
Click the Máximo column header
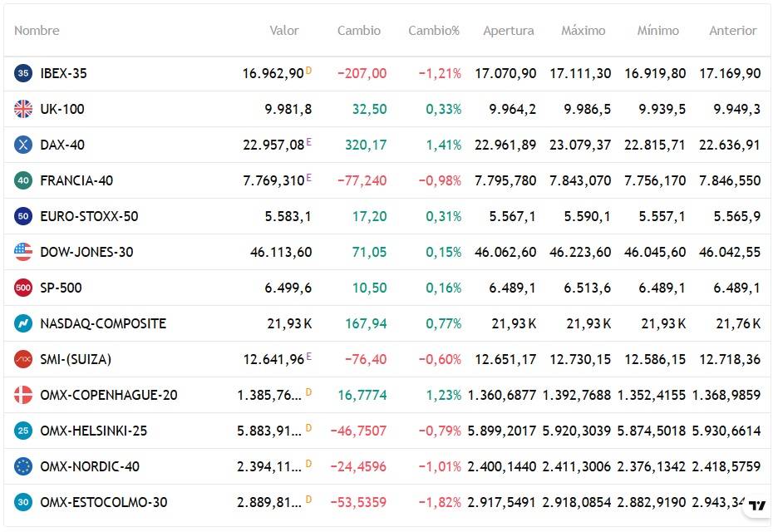(583, 31)
